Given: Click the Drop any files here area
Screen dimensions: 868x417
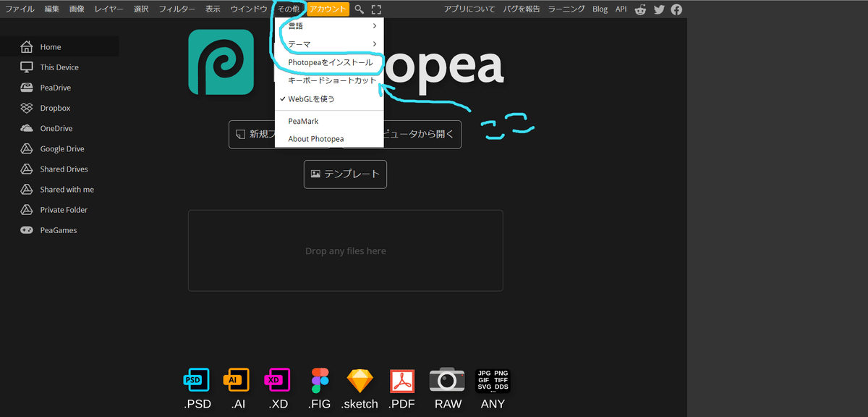Looking at the screenshot, I should 345,250.
